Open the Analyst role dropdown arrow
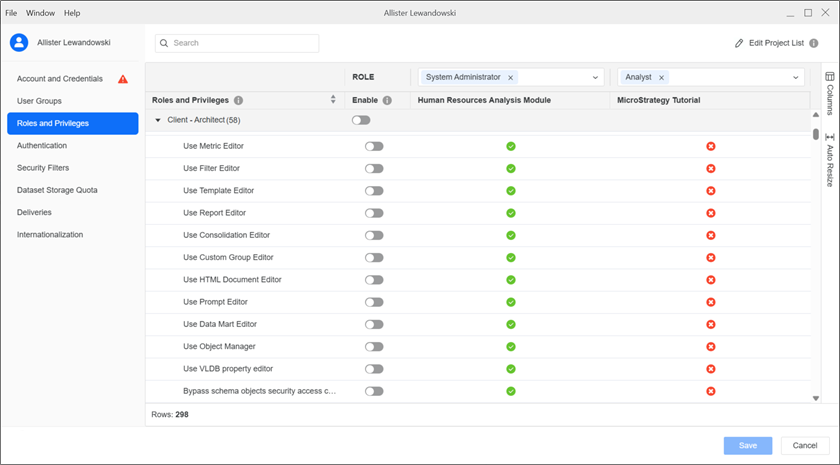Viewport: 840px width, 465px height. tap(796, 77)
